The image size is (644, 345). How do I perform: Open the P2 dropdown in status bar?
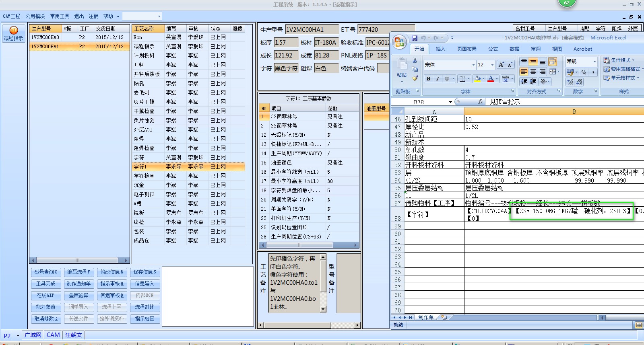[18, 336]
